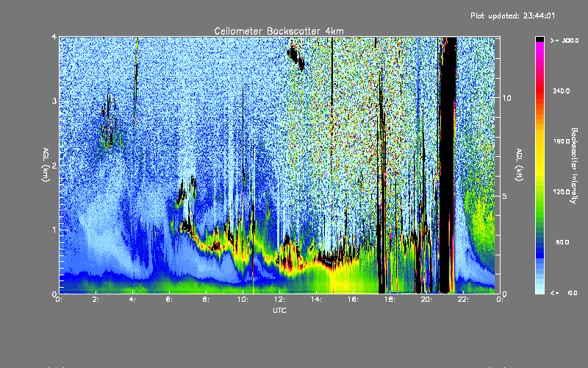The height and width of the screenshot is (368, 588).
Task: Click the ">= 300.0" colorbar value
Action: click(564, 40)
